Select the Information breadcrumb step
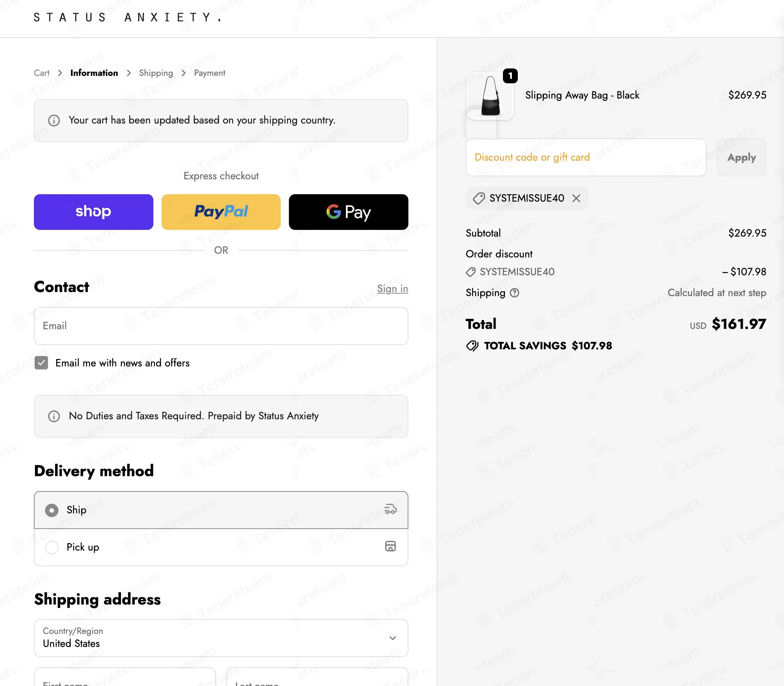Viewport: 784px width, 686px height. tap(94, 73)
